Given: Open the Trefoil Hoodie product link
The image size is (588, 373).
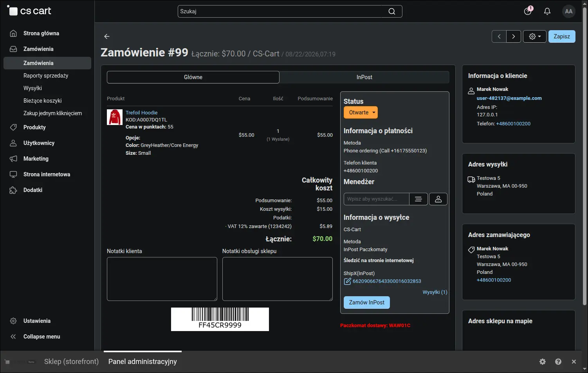Looking at the screenshot, I should tap(142, 112).
